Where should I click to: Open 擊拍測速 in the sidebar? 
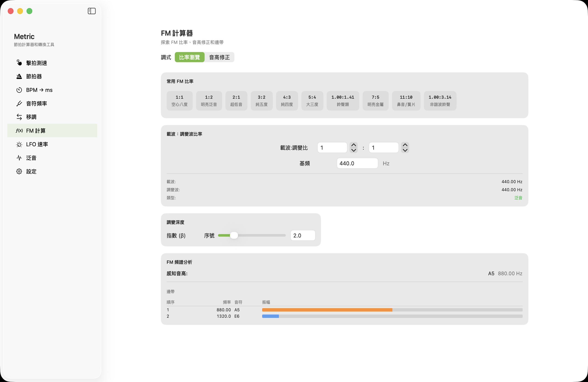click(x=52, y=63)
